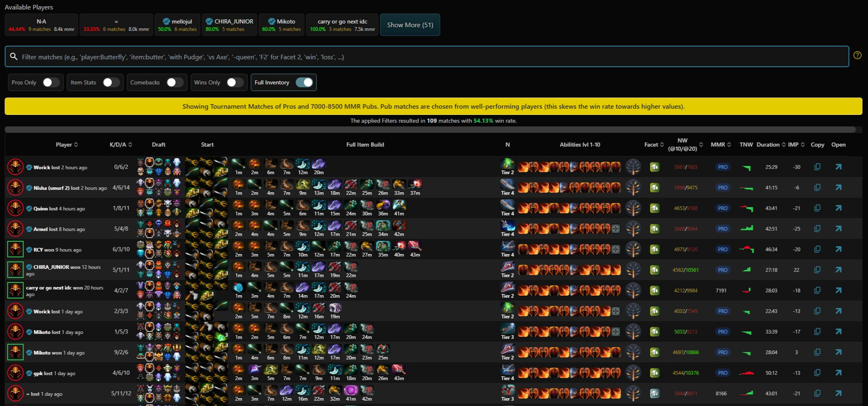The height and width of the screenshot is (406, 868).
Task: Sort matches by K/D/A column
Action: (x=121, y=145)
